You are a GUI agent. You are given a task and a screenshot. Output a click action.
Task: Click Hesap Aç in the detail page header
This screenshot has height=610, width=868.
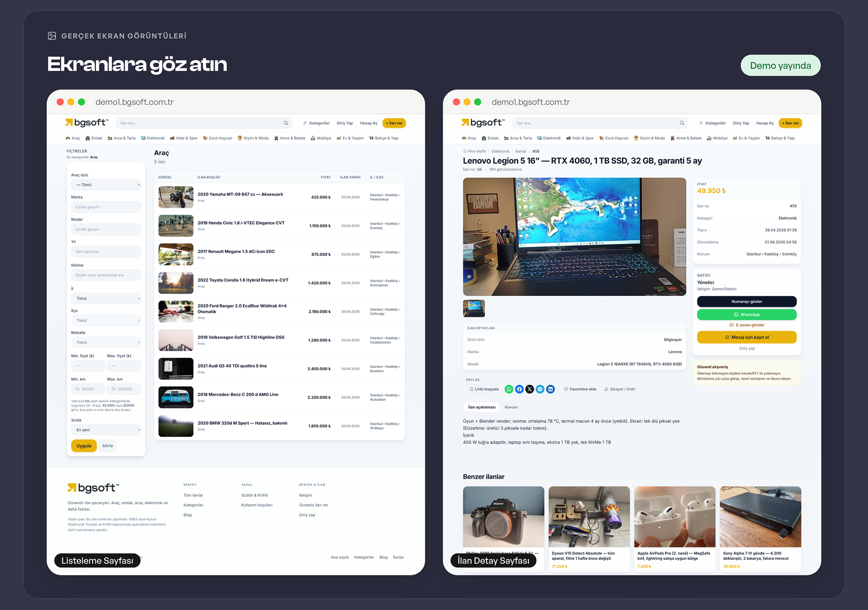(x=765, y=123)
